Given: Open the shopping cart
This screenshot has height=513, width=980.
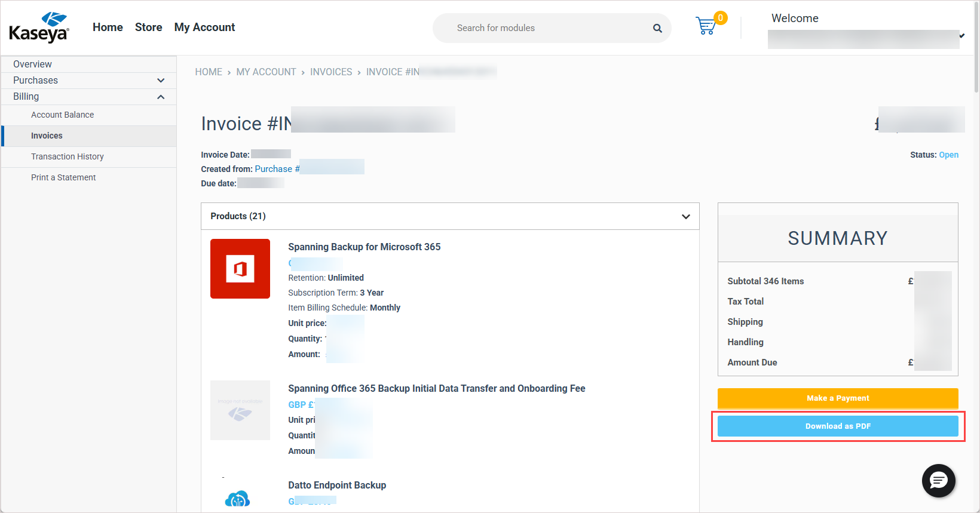Looking at the screenshot, I should tap(706, 26).
